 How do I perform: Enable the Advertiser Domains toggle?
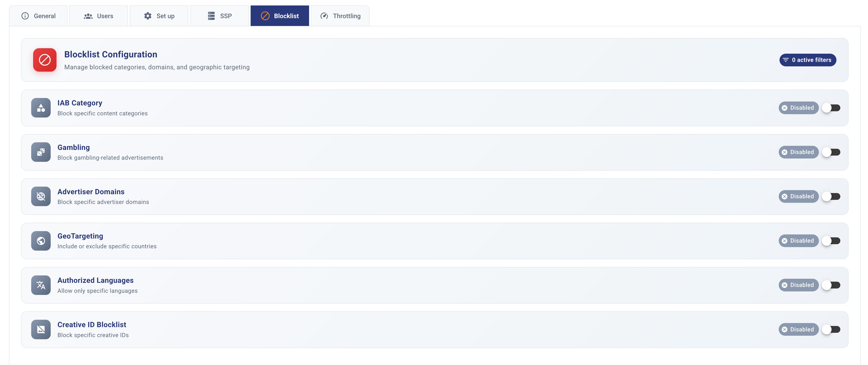[x=831, y=196]
